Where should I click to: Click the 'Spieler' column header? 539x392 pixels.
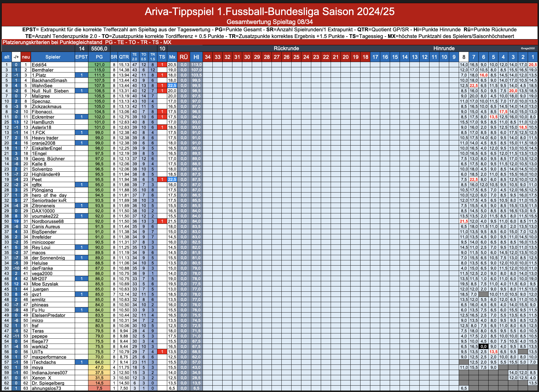tap(53, 57)
